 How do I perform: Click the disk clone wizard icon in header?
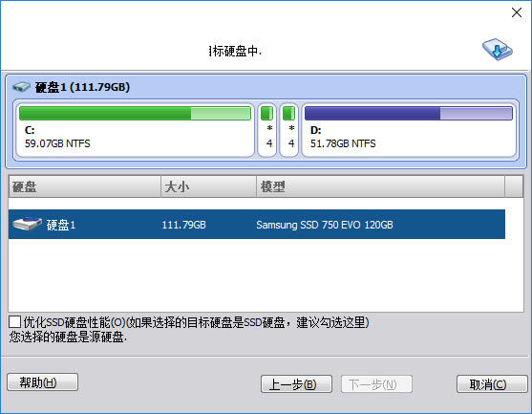498,50
